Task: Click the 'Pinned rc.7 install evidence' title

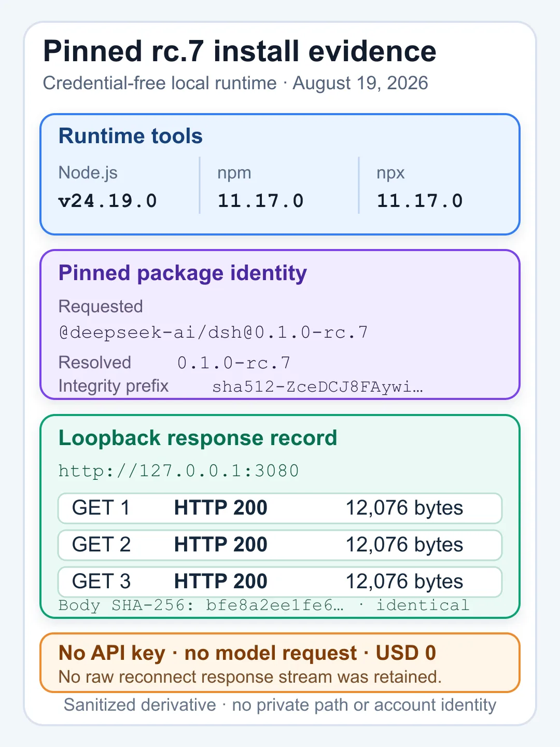Action: tap(240, 51)
